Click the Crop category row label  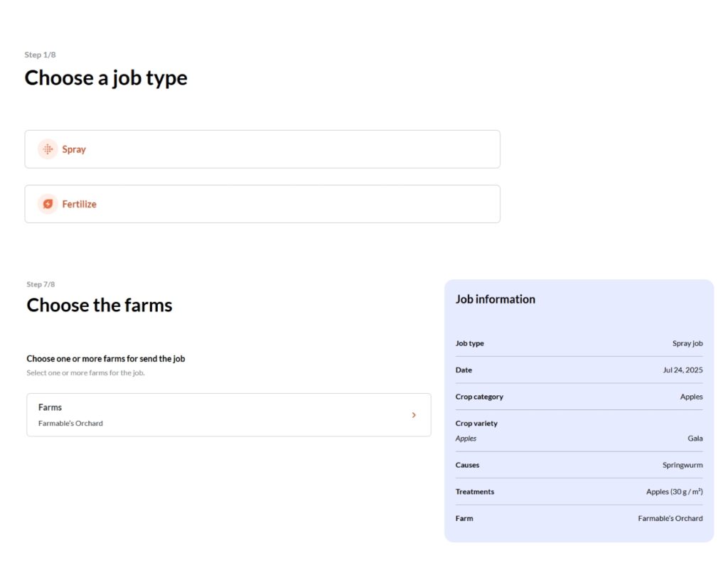click(479, 397)
